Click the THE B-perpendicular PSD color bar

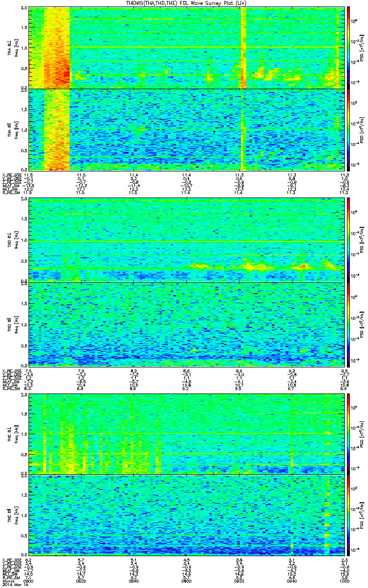pyautogui.click(x=348, y=433)
